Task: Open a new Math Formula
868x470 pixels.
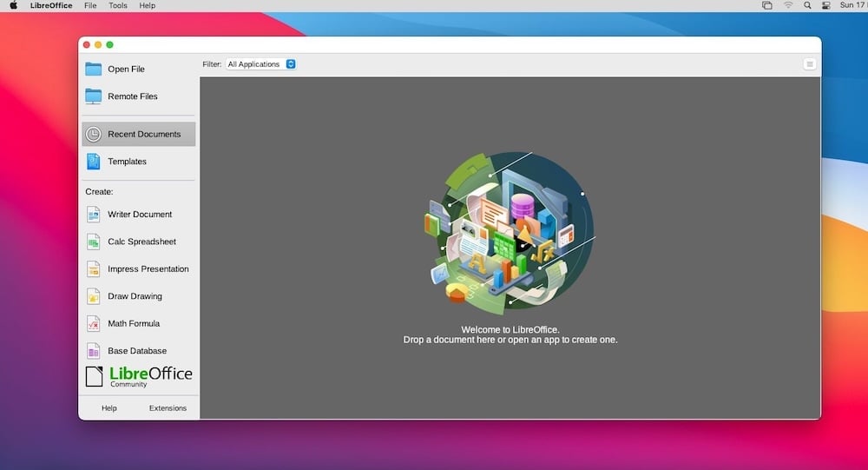Action: [138, 323]
